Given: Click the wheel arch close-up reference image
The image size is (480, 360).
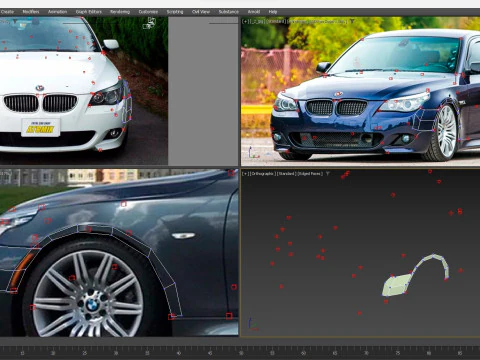Looking at the screenshot, I should [x=119, y=252].
